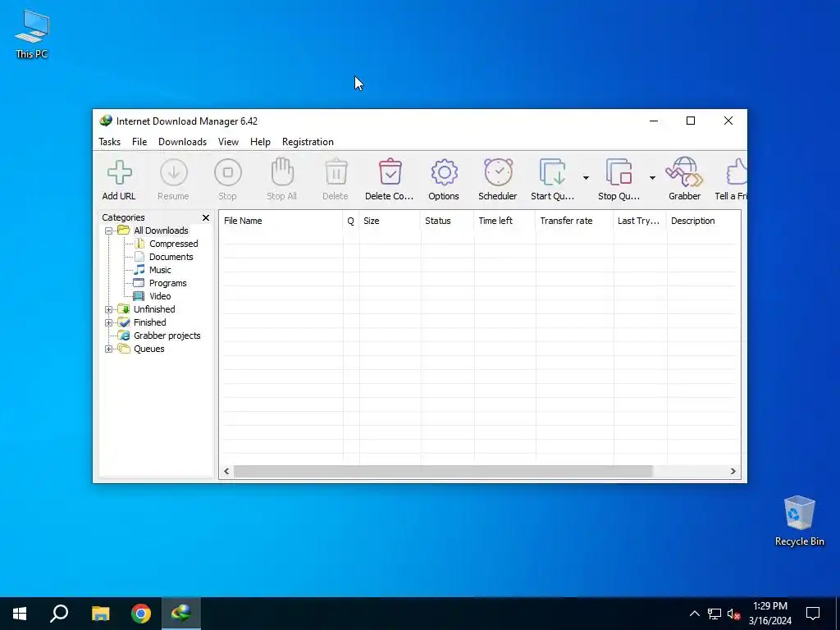
Task: Open the File menu
Action: coord(139,142)
